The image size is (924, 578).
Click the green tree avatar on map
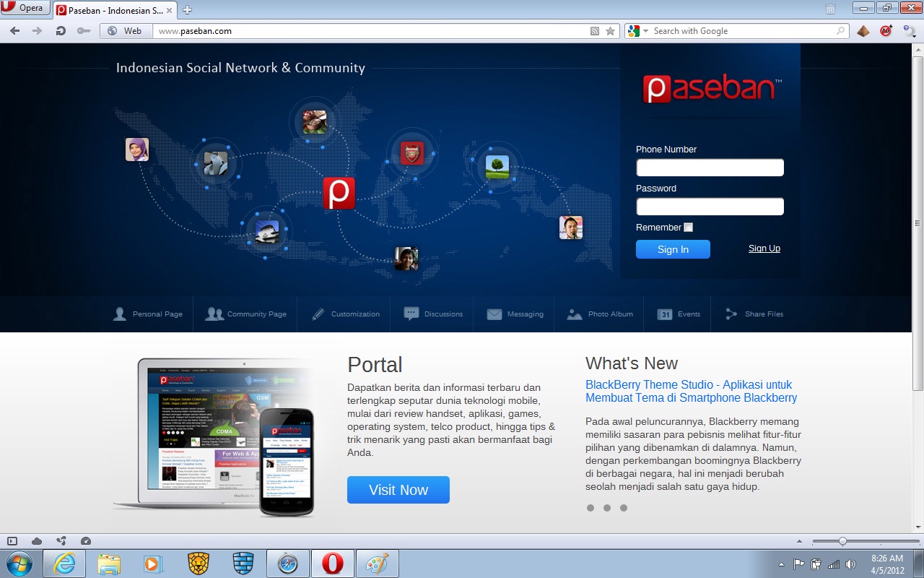point(497,167)
